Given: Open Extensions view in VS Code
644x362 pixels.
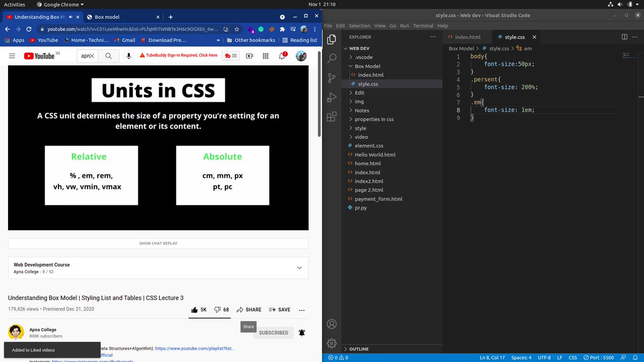Looking at the screenshot, I should click(x=332, y=117).
